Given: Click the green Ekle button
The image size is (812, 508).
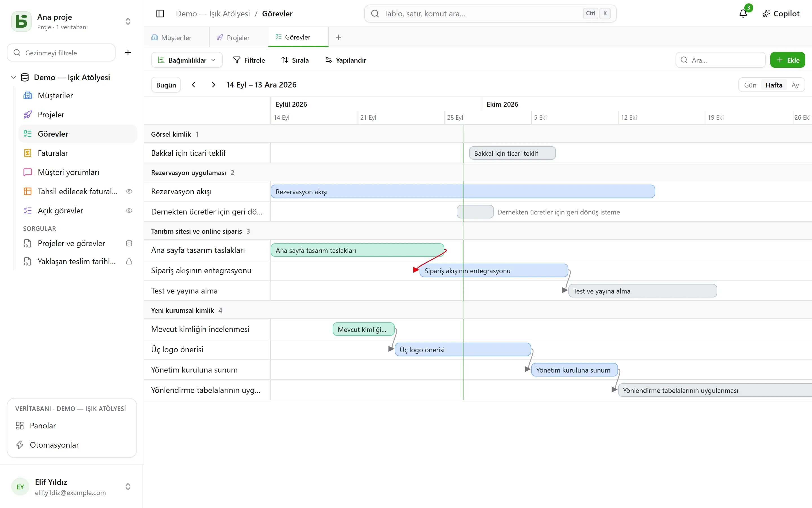Looking at the screenshot, I should 787,60.
